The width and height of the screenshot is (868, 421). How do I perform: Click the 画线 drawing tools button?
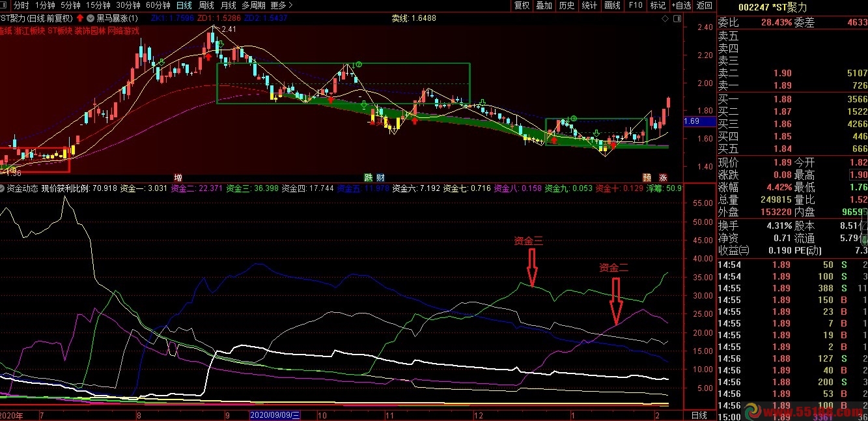coord(612,5)
